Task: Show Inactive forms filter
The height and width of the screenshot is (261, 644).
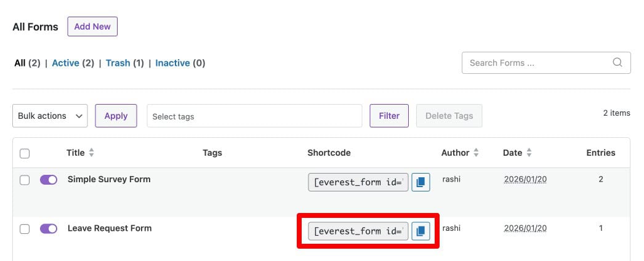Action: pos(180,63)
